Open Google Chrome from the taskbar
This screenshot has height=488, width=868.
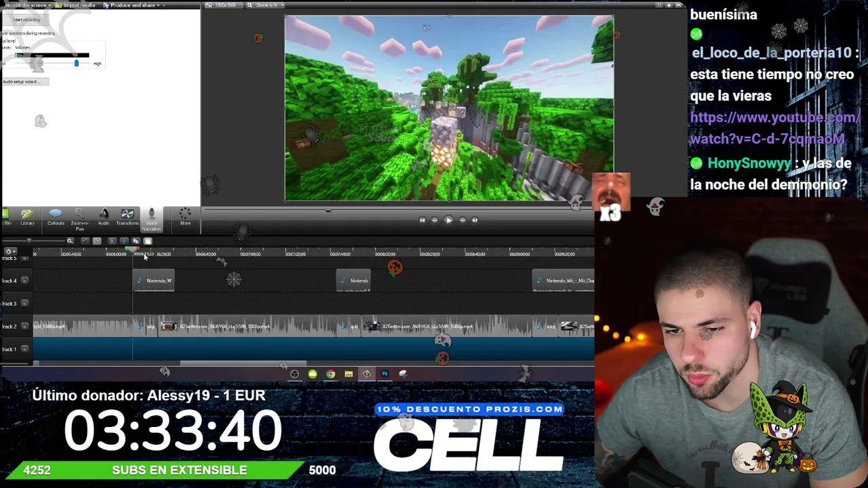(x=330, y=374)
